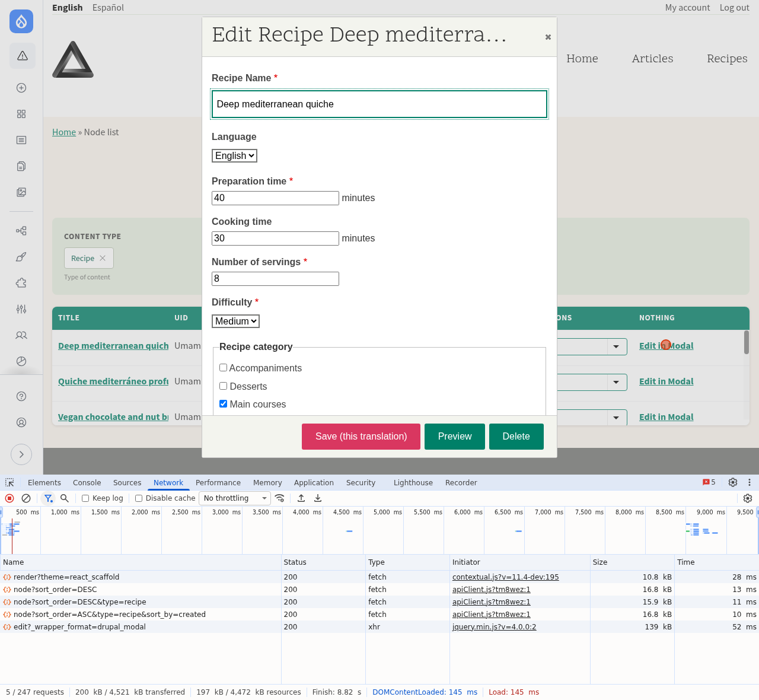Image resolution: width=759 pixels, height=700 pixels.
Task: Open DevTools settings gear icon
Action: click(x=733, y=482)
